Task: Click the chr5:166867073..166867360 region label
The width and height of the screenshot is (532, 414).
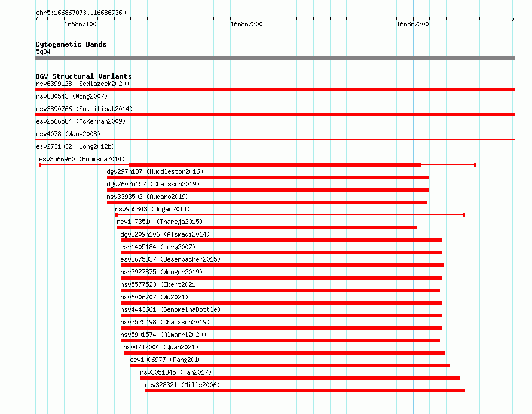Action: (x=81, y=13)
